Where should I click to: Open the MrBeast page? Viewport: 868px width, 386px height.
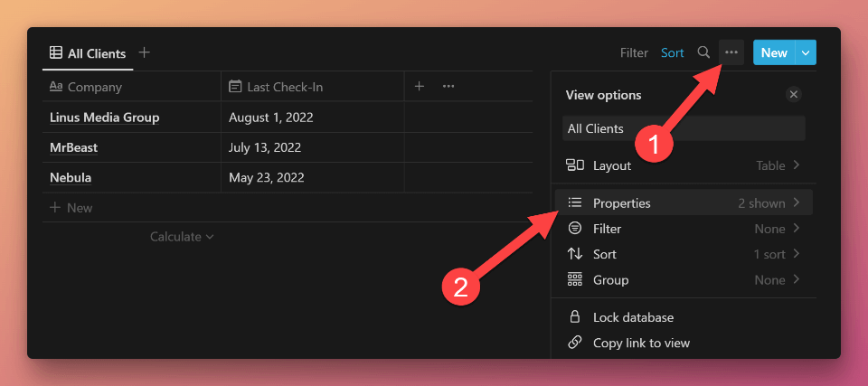[73, 147]
